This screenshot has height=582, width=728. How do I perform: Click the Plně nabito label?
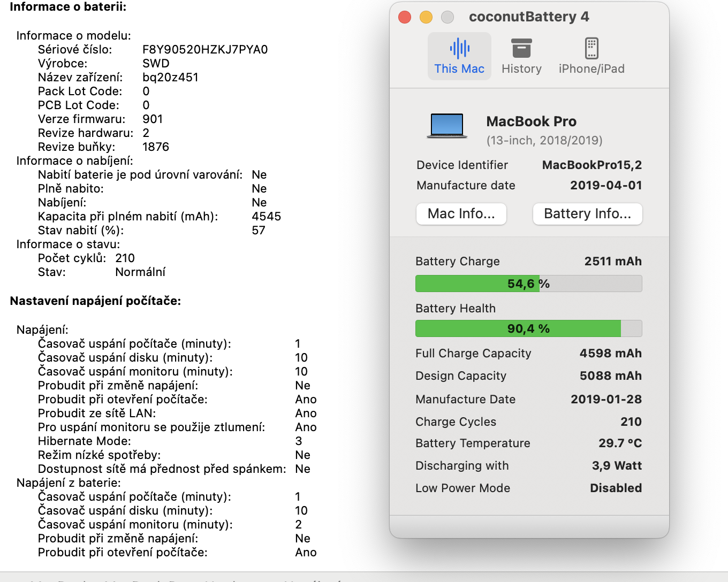point(71,188)
